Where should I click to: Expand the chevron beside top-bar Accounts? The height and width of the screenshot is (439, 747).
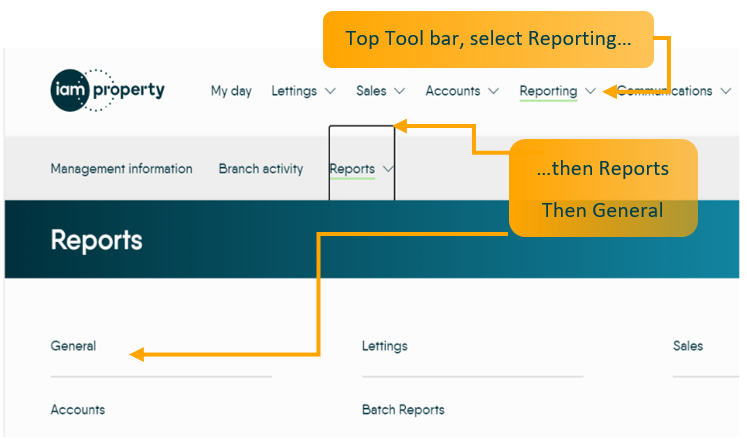[495, 91]
